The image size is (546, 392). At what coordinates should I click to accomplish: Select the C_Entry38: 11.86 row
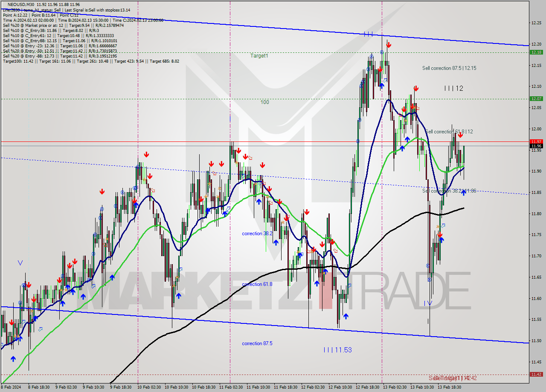click(x=51, y=30)
